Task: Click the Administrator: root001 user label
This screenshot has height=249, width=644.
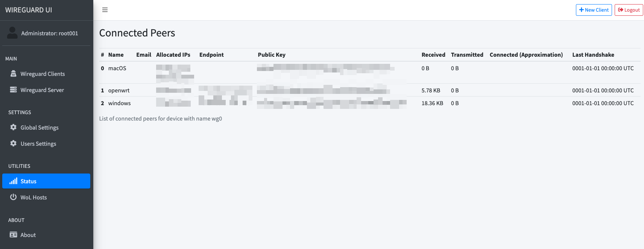Action: [50, 33]
